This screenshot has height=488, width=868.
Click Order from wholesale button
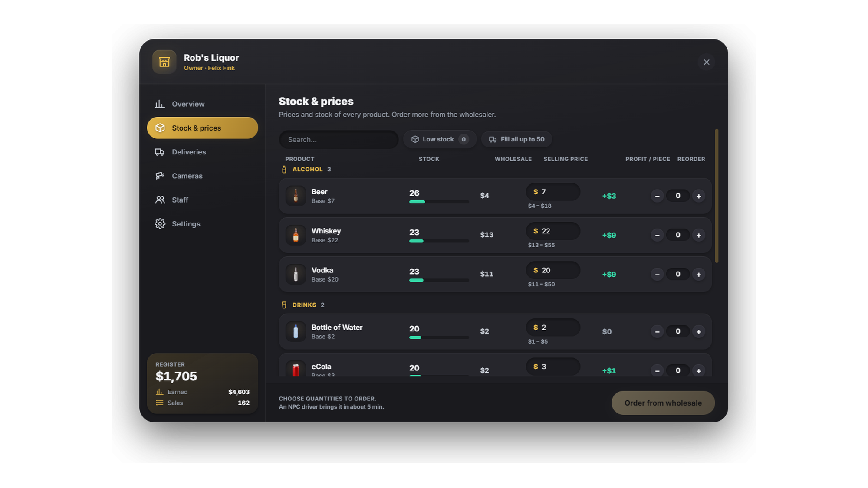click(x=663, y=403)
